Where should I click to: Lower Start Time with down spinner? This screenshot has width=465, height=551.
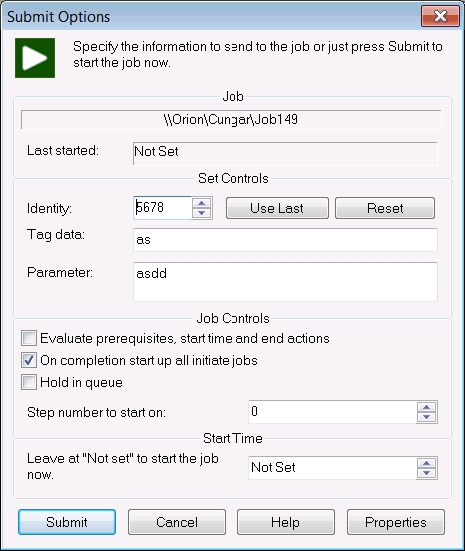tap(426, 473)
